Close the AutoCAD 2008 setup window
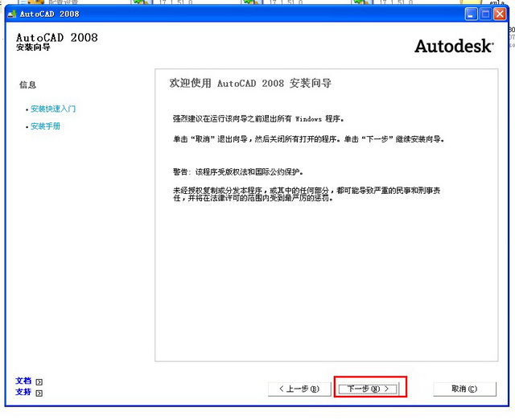 [501, 14]
